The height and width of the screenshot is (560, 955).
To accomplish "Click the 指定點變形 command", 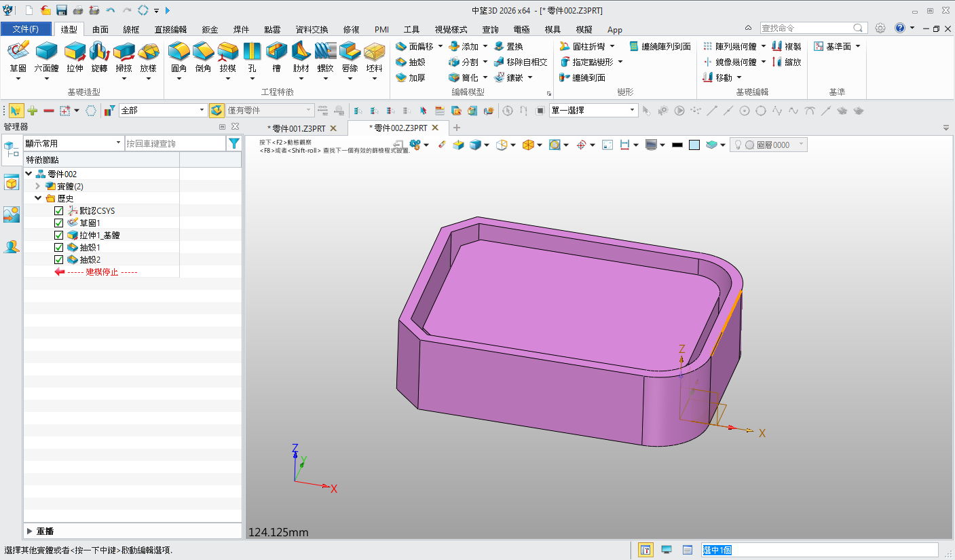I will coord(586,62).
